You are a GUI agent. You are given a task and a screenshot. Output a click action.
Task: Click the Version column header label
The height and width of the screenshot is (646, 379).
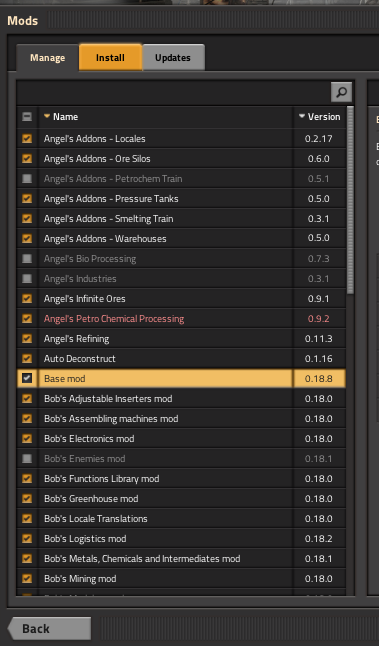(x=324, y=117)
